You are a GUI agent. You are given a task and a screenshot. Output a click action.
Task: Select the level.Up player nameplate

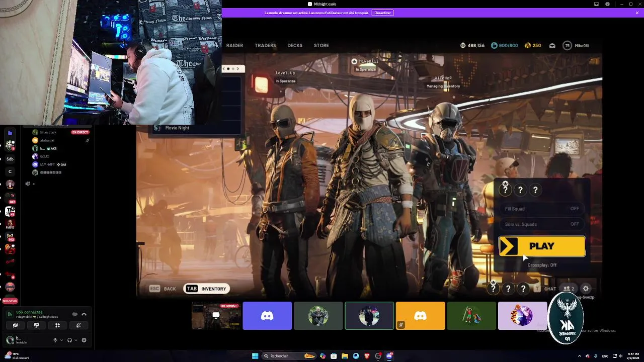point(285,76)
